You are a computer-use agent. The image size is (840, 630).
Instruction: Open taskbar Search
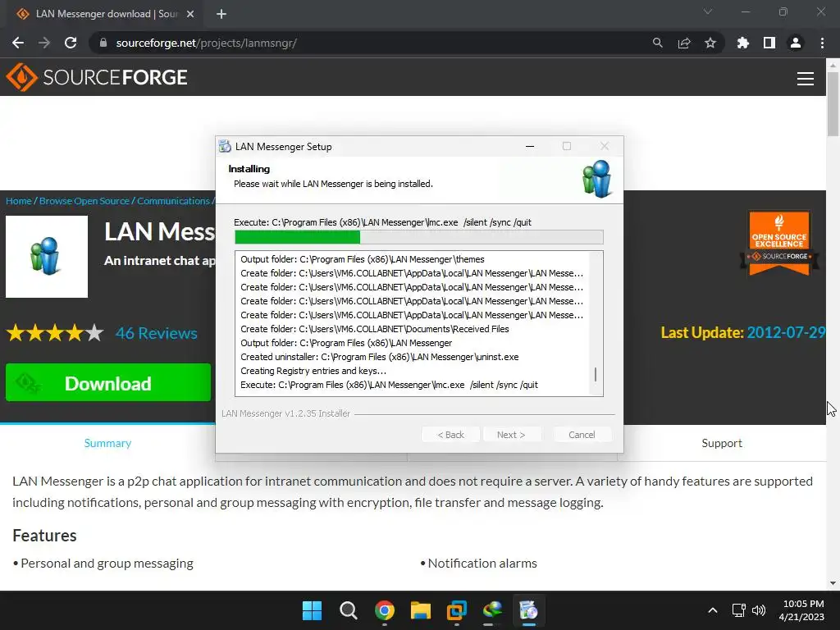point(348,610)
